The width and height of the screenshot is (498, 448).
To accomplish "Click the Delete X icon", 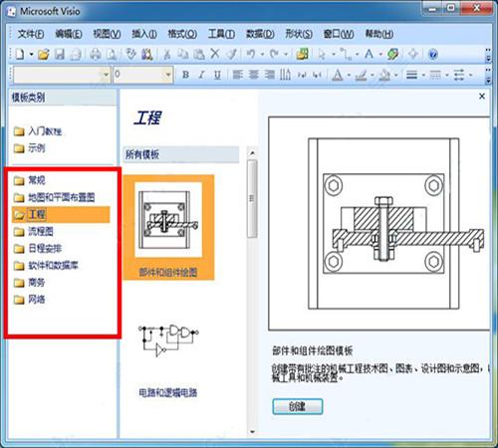I will 215,54.
